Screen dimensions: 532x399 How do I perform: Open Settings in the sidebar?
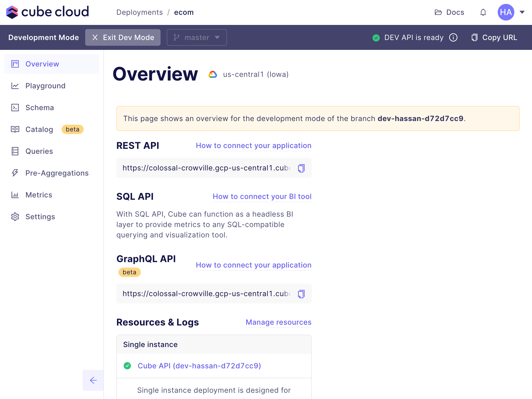point(52,217)
